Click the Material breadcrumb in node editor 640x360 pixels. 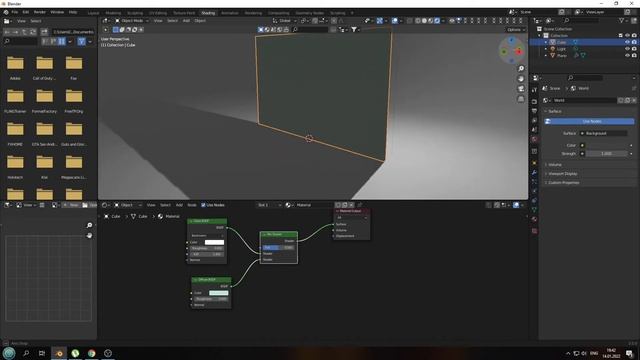(169, 216)
